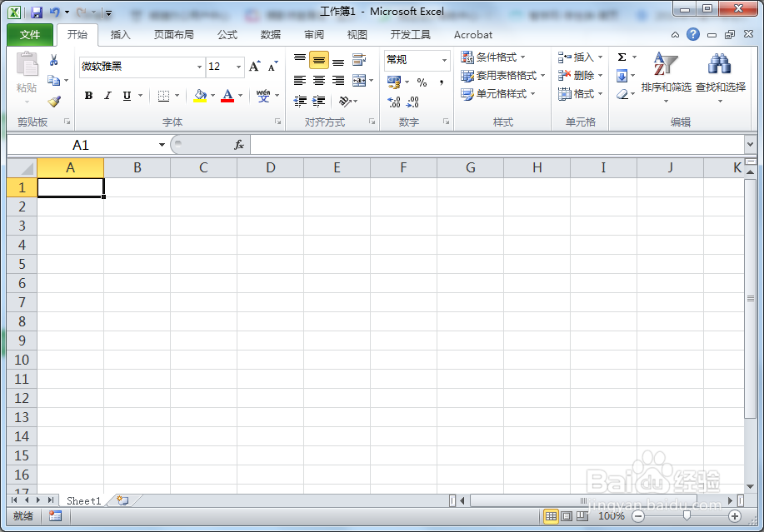This screenshot has height=532, width=764.
Task: Increase font size with large A
Action: (255, 67)
